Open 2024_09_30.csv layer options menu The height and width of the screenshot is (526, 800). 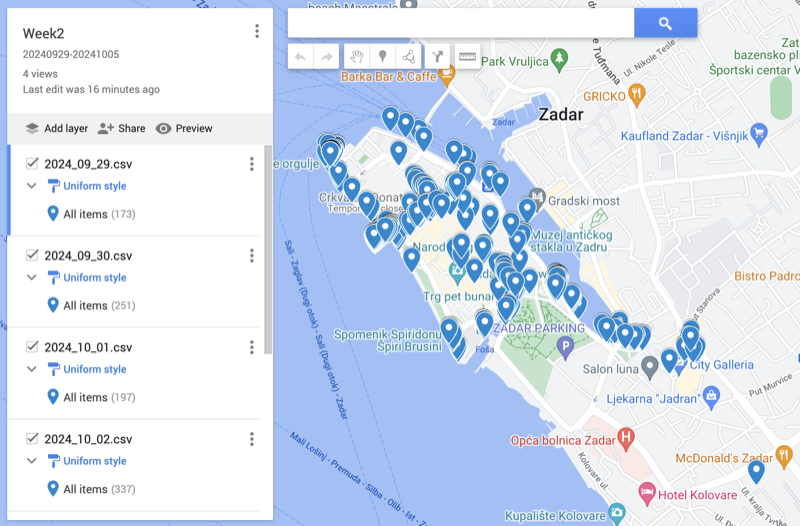tap(251, 256)
